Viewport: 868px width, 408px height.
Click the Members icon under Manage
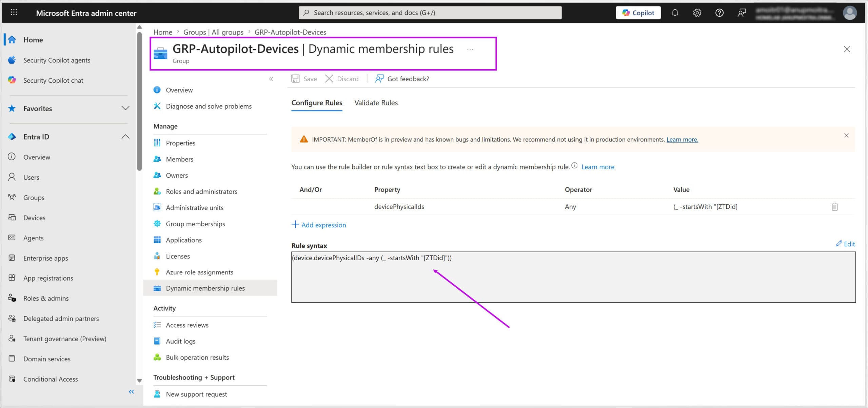click(157, 159)
